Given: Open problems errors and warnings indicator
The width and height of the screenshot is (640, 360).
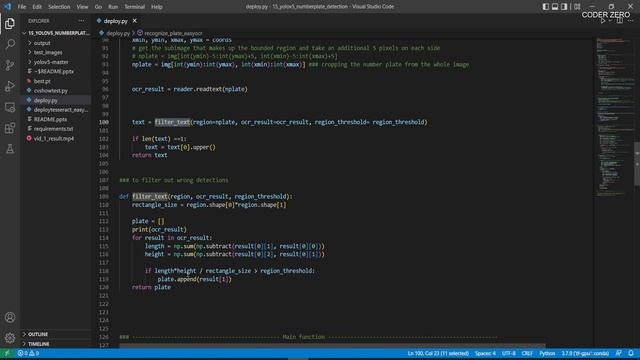Looking at the screenshot, I should point(28,353).
